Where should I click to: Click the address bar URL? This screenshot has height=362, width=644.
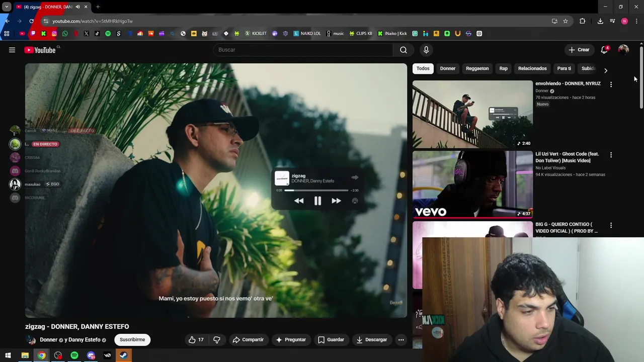[93, 21]
